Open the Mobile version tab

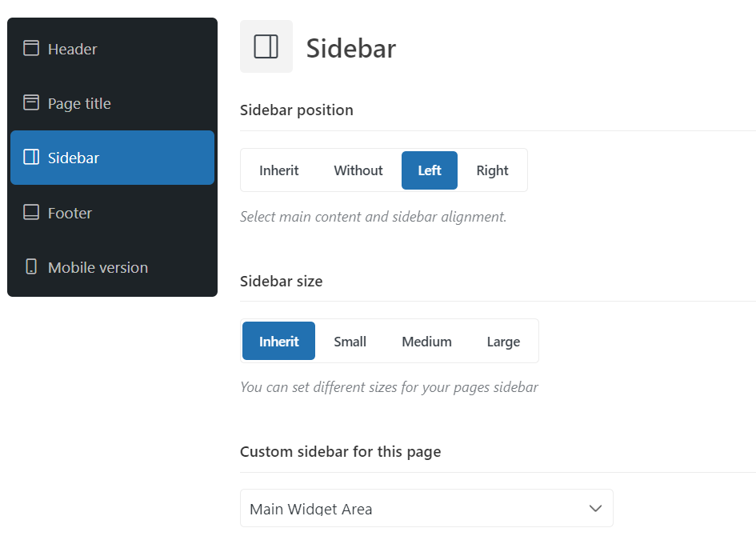112,266
